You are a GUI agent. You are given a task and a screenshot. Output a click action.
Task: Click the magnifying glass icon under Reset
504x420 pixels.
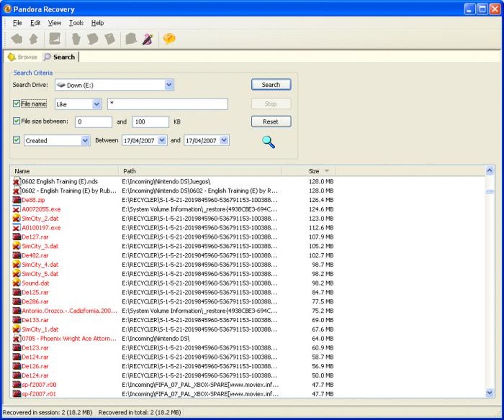click(x=268, y=142)
